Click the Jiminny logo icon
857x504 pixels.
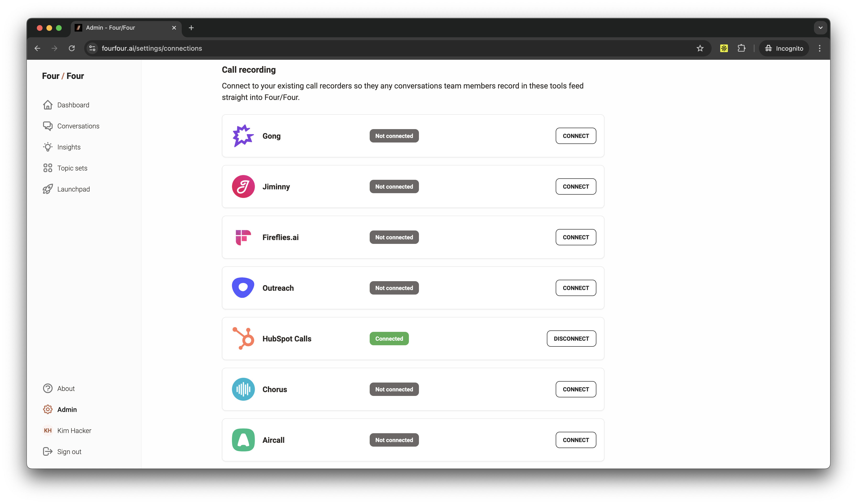[243, 186]
